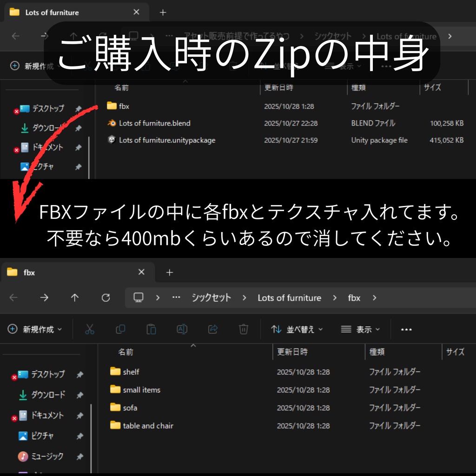
Task: Click the Paste clipboard icon in fbx window
Action: 151,329
